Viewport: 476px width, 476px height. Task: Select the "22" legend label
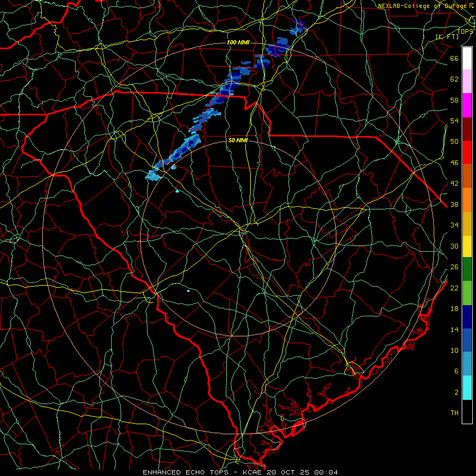[x=454, y=288]
